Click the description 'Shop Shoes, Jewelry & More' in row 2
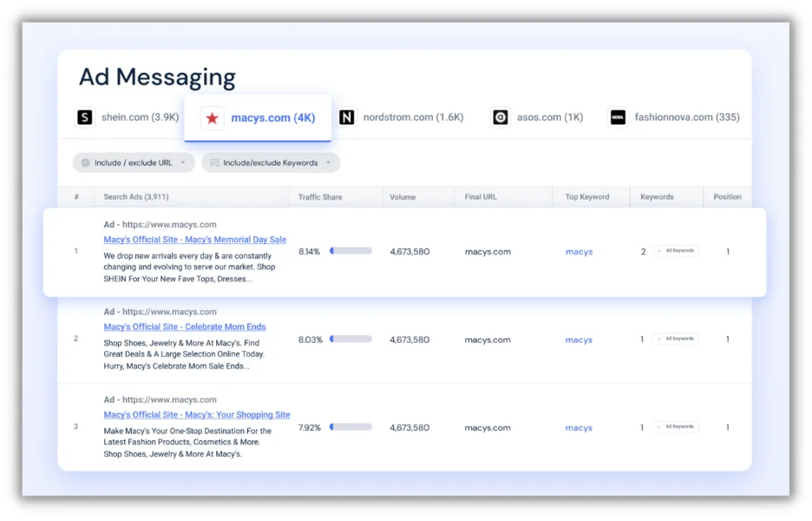The width and height of the screenshot is (812, 521). point(184,354)
